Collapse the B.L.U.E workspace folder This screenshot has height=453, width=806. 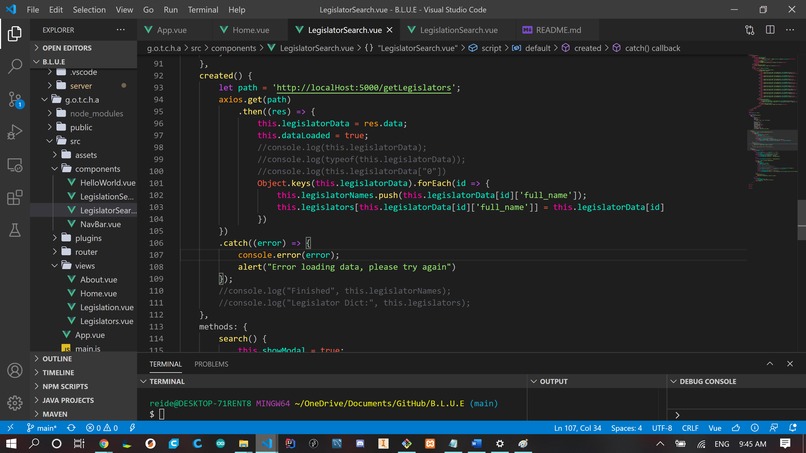(x=84, y=61)
